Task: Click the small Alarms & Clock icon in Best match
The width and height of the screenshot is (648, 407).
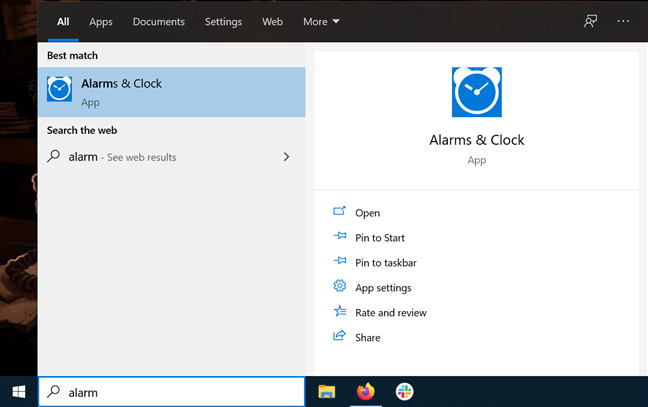Action: 60,88
